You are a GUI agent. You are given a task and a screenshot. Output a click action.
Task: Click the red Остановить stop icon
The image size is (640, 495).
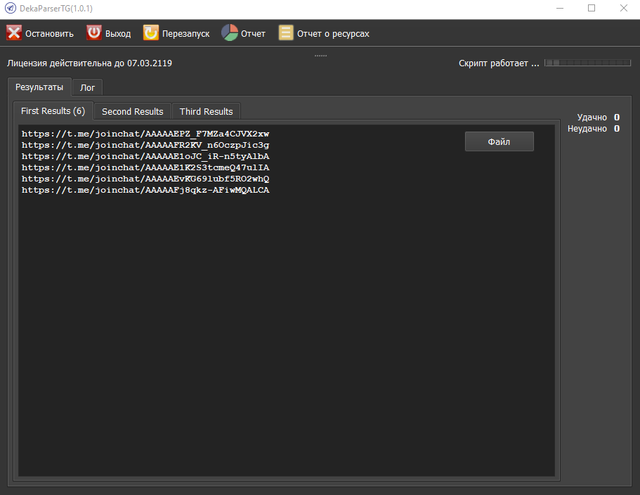coord(14,33)
